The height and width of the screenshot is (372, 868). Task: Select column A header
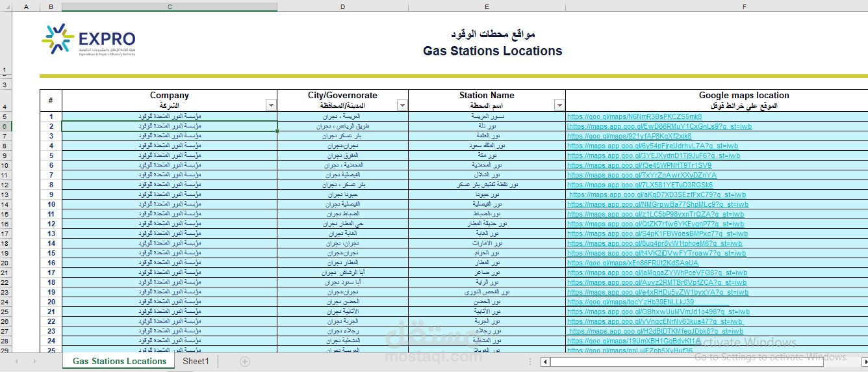26,7
